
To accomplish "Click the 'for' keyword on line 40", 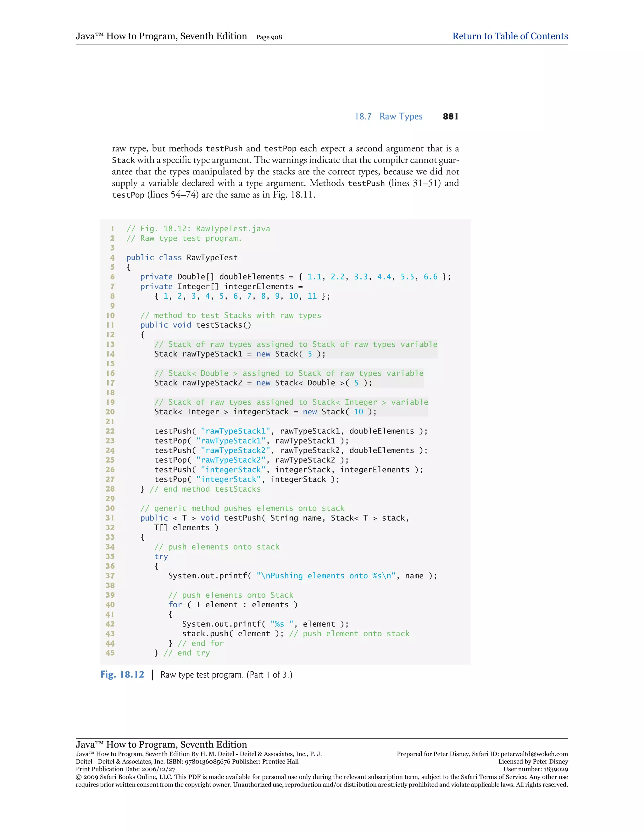I will click(x=175, y=604).
